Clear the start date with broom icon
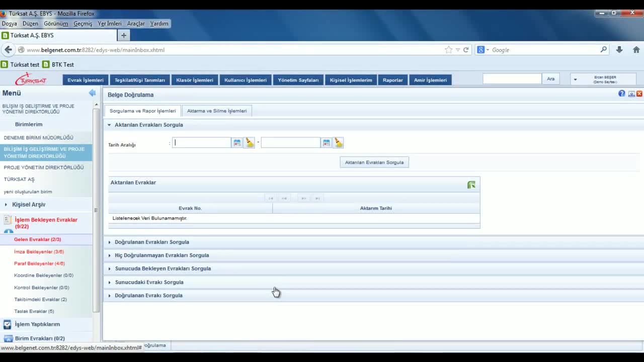 [249, 143]
